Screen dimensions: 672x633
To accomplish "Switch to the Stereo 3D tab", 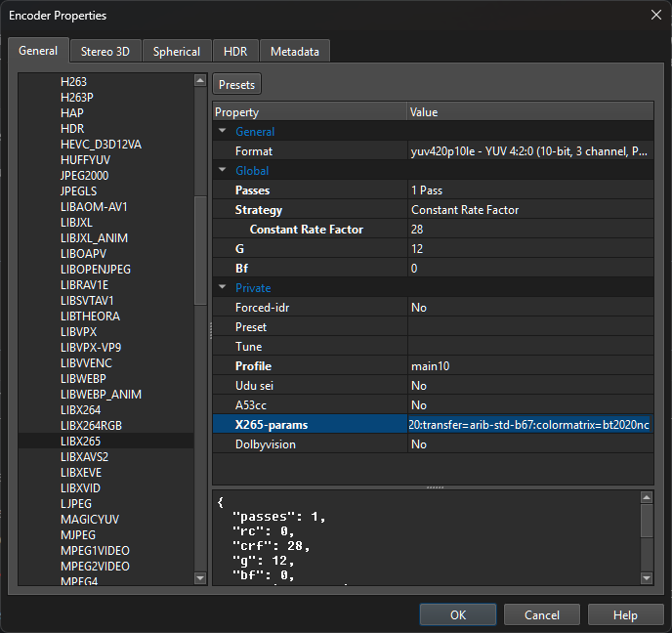I will click(105, 52).
